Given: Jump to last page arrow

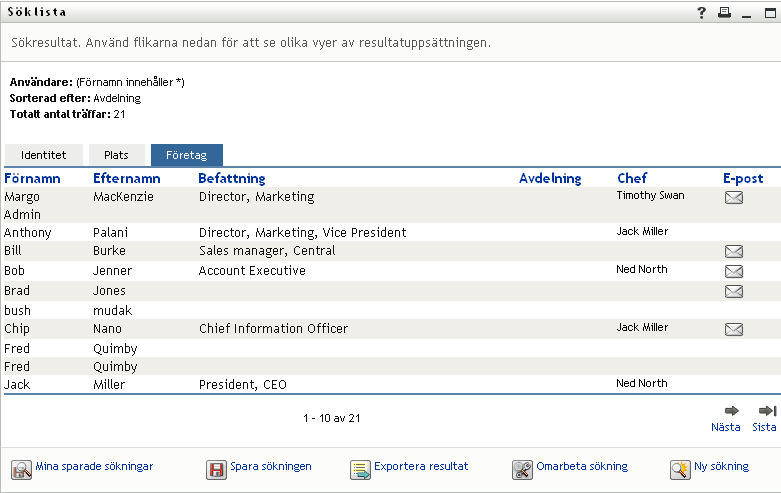Looking at the screenshot, I should coord(767,411).
